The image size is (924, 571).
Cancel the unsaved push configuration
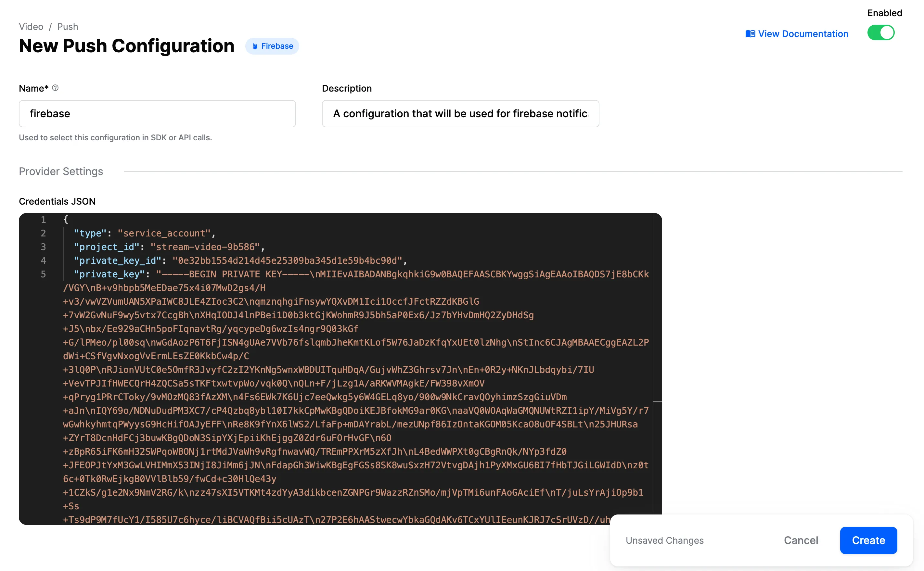[x=801, y=540]
